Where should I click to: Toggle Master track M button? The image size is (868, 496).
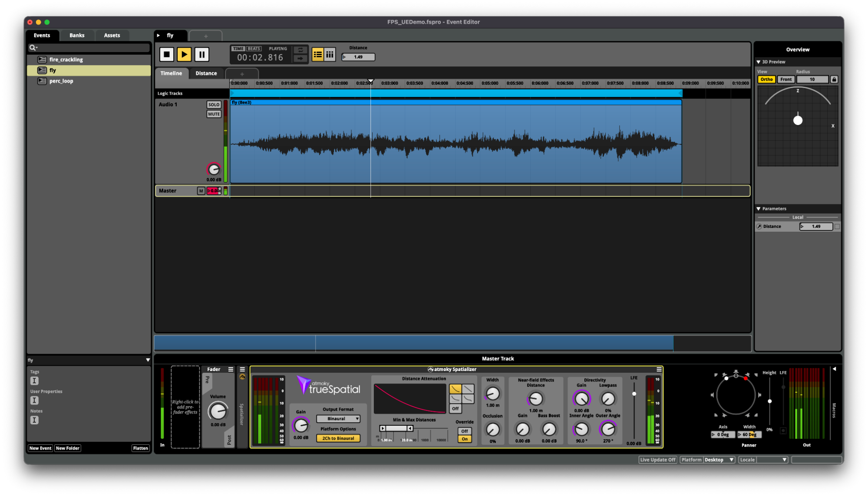201,191
